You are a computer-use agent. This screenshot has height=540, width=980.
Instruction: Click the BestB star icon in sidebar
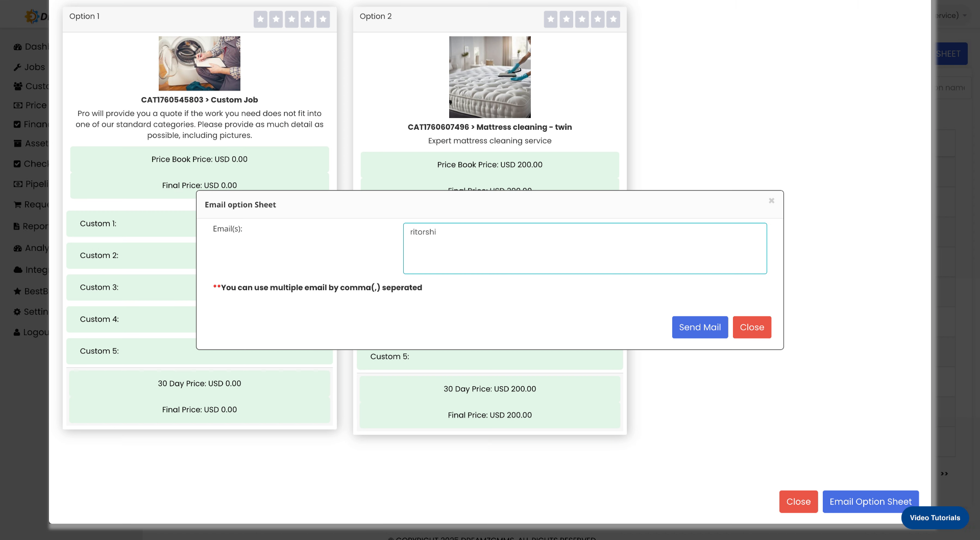pos(17,291)
